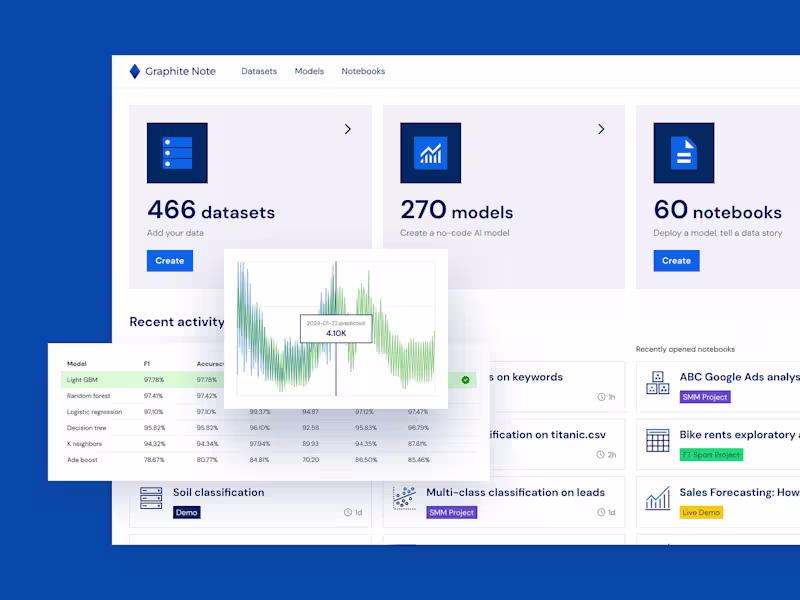Image resolution: width=800 pixels, height=600 pixels.
Task: Switch to the Notebooks tab
Action: (363, 71)
